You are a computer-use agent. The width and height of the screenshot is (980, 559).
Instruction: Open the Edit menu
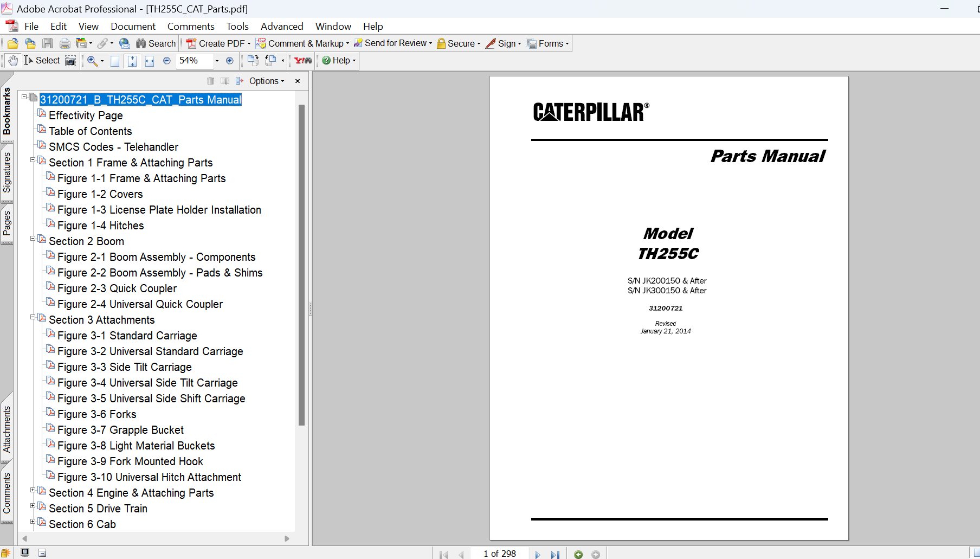click(x=59, y=27)
